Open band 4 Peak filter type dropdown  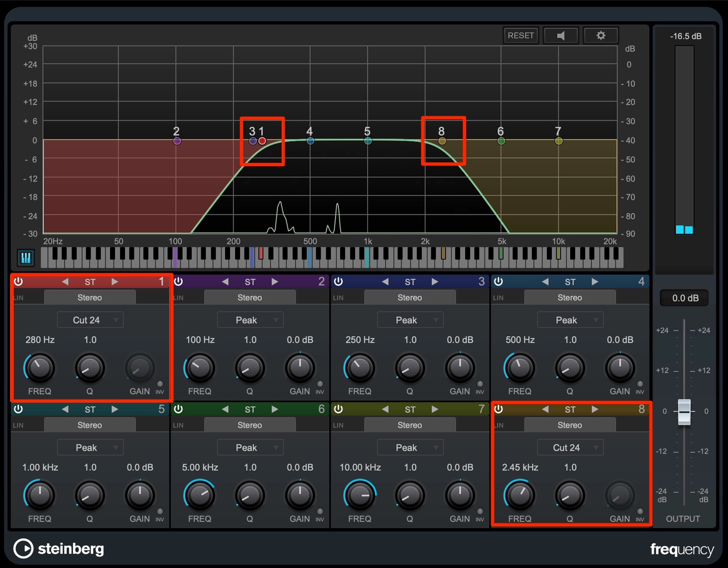click(570, 320)
